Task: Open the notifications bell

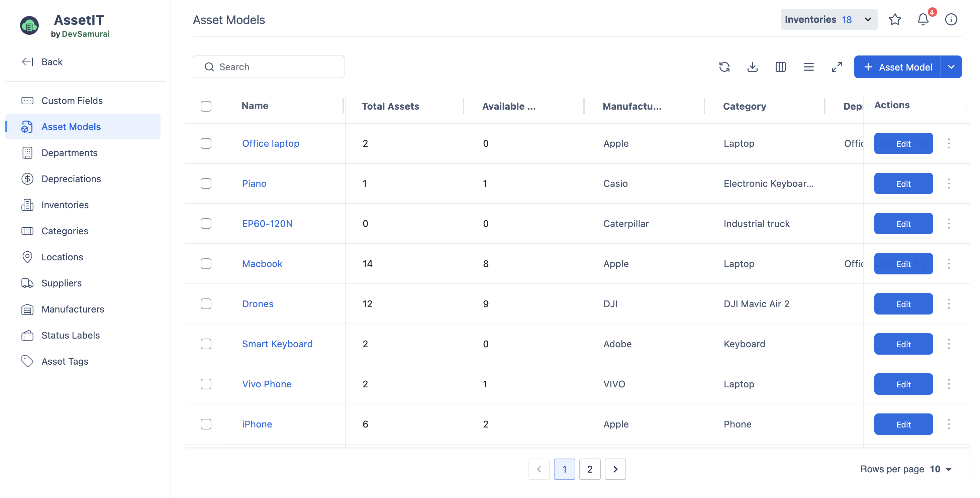Action: tap(923, 19)
